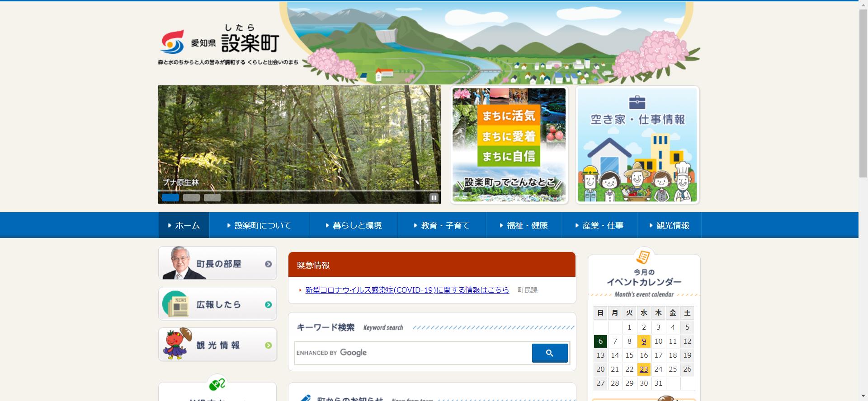The width and height of the screenshot is (868, 401).
Task: Click the event calendar notepad icon
Action: (x=643, y=256)
